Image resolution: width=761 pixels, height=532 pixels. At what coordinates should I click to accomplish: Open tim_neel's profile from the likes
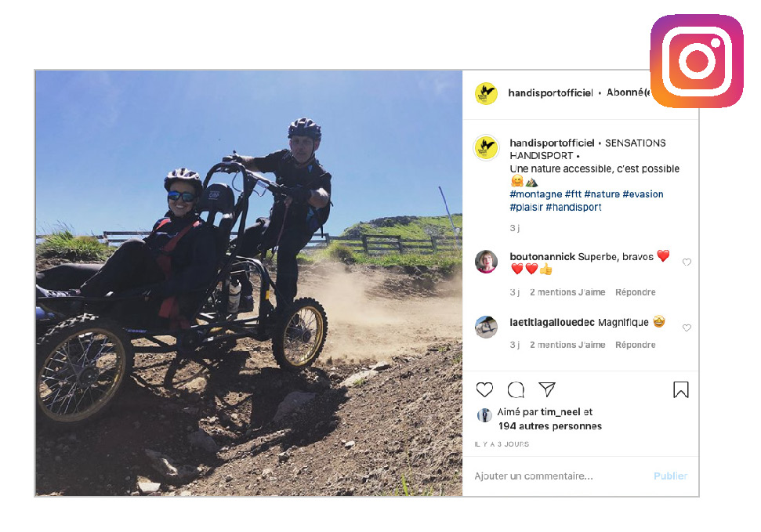(x=560, y=411)
